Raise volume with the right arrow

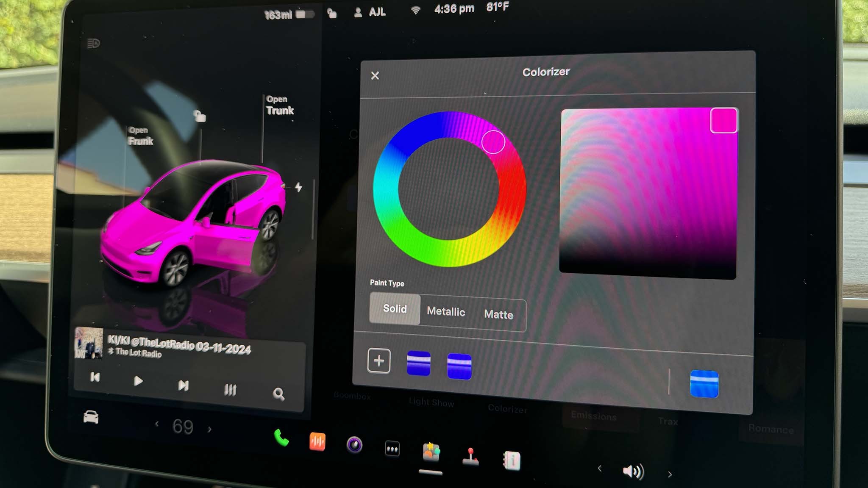(670, 474)
